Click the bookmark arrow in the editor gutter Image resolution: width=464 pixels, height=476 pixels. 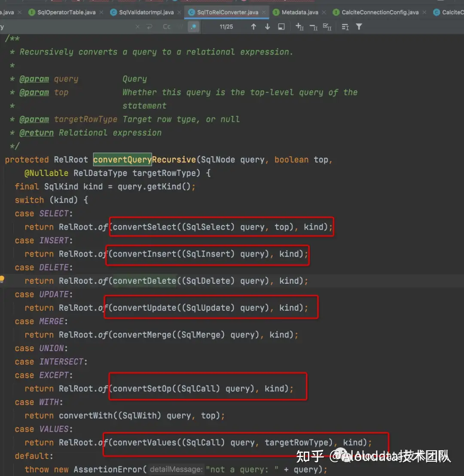(x=2, y=279)
